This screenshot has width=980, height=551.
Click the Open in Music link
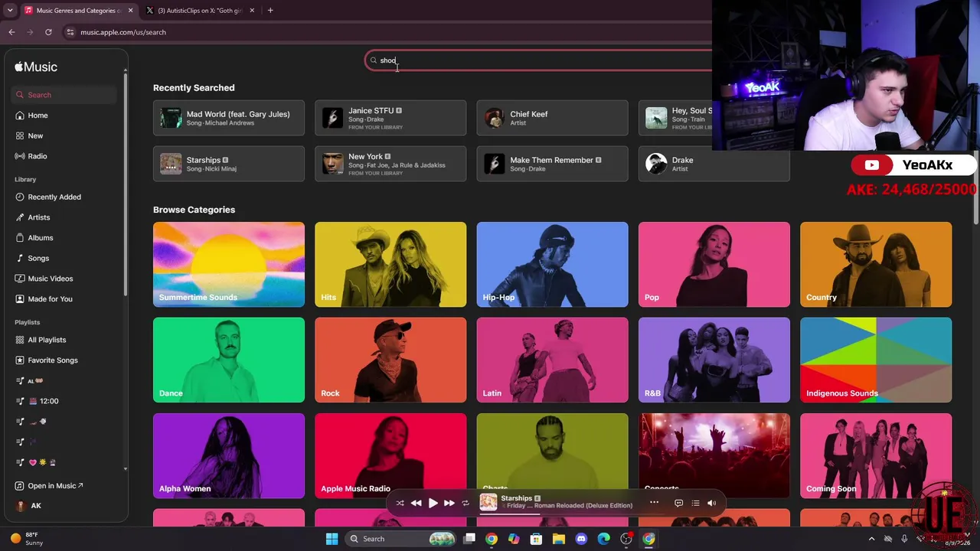click(x=55, y=486)
